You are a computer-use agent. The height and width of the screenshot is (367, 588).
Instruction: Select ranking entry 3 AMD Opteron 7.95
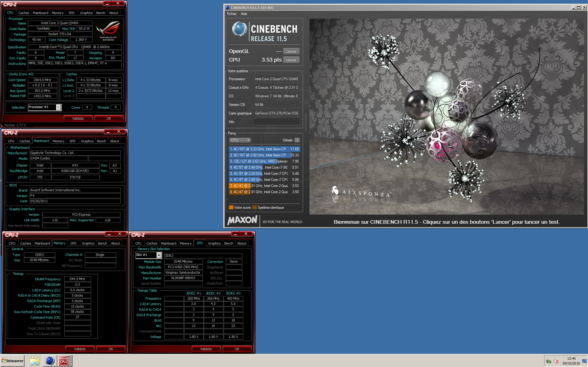[x=264, y=161]
